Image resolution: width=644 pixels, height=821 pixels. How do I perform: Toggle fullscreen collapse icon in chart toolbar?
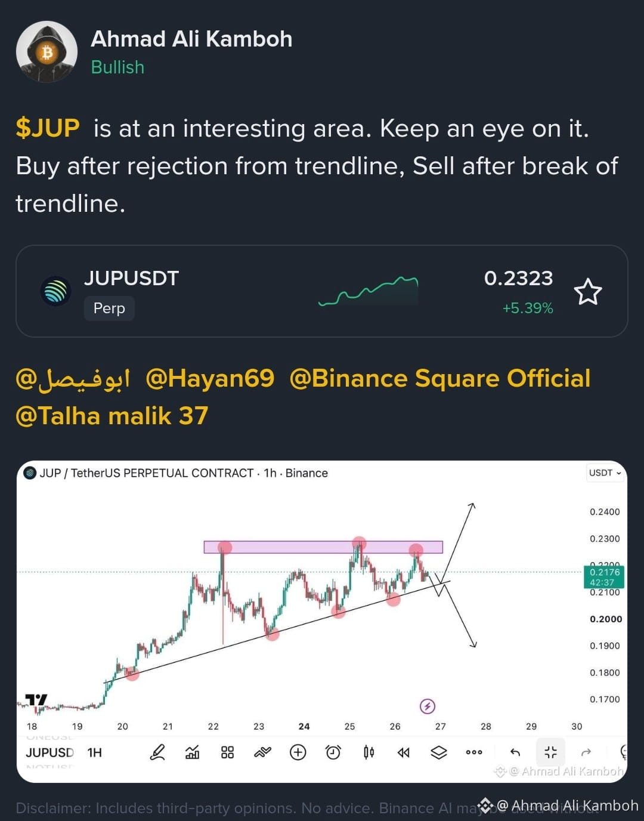550,752
